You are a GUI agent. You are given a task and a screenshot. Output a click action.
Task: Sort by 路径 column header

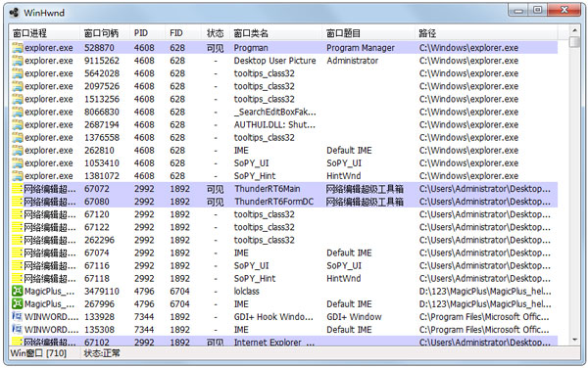486,33
